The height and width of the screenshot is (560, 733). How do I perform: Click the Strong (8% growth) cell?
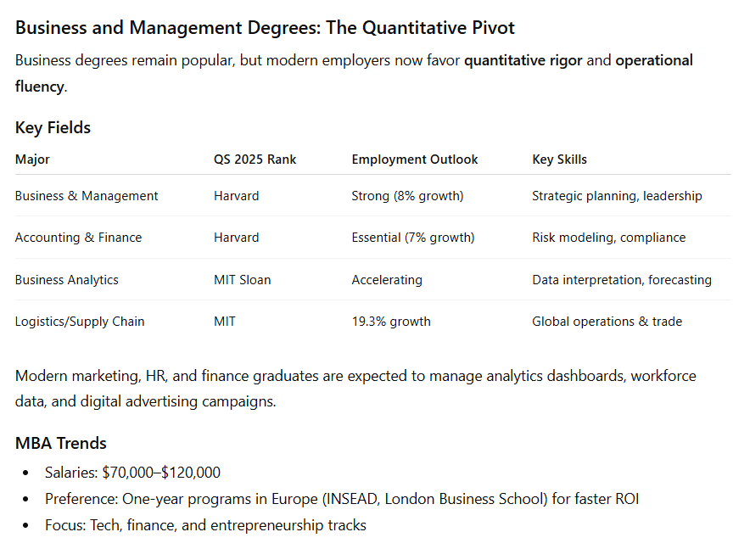[x=407, y=195]
